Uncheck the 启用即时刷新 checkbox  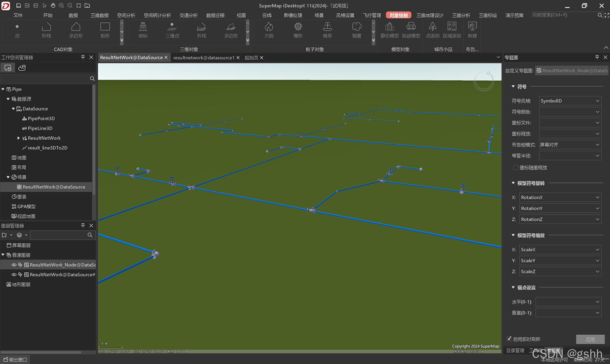[x=509, y=339]
